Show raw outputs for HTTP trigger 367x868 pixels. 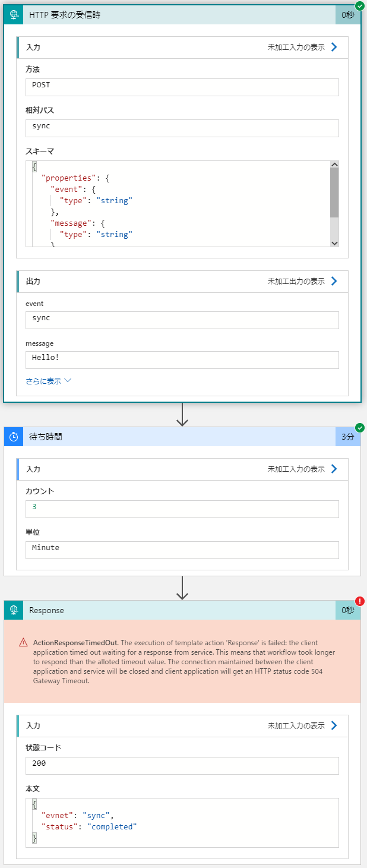303,281
